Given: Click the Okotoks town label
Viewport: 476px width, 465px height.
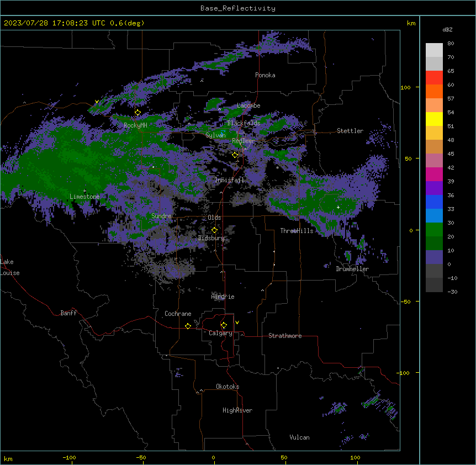Looking at the screenshot, I should click(228, 387).
